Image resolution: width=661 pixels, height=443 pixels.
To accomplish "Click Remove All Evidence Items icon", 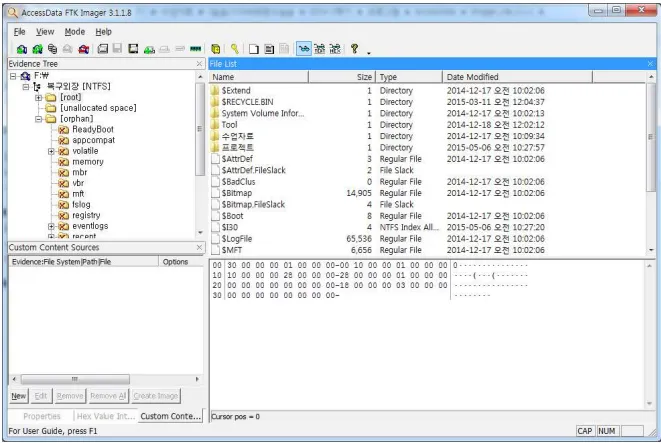I will pyautogui.click(x=83, y=49).
